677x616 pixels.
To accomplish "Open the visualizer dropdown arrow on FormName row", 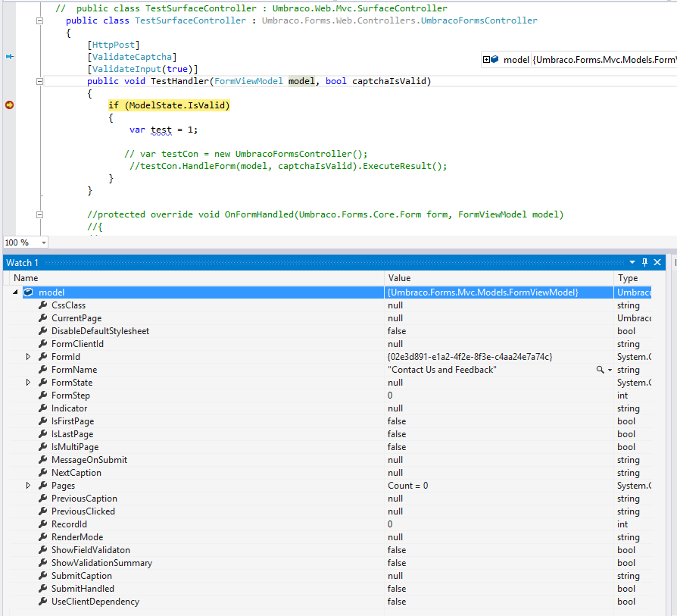I will pos(610,371).
